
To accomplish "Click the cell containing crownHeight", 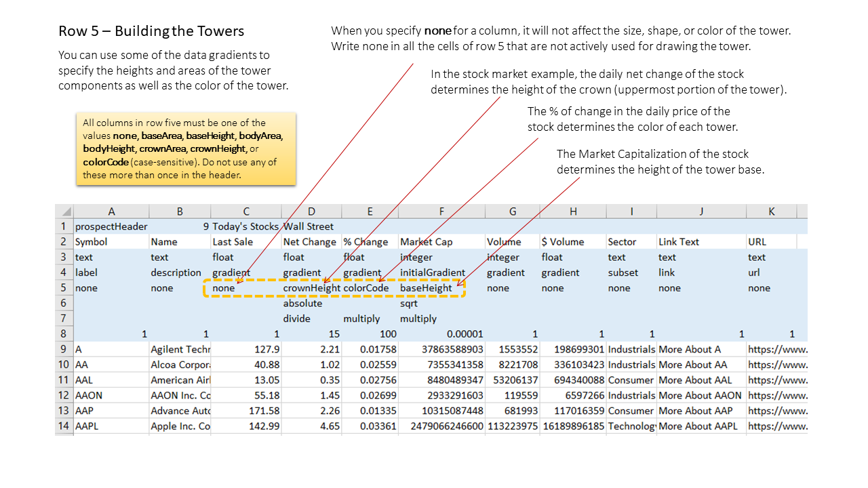I will point(311,288).
